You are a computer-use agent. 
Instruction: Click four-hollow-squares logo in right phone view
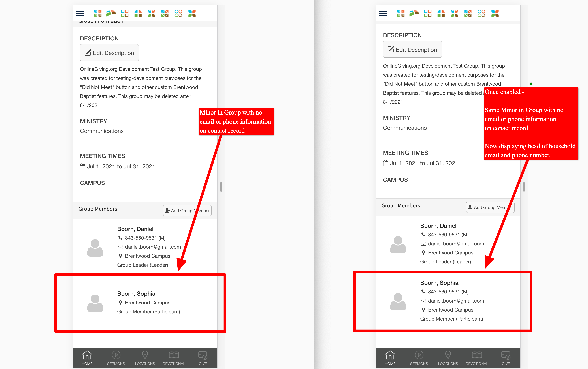point(428,13)
